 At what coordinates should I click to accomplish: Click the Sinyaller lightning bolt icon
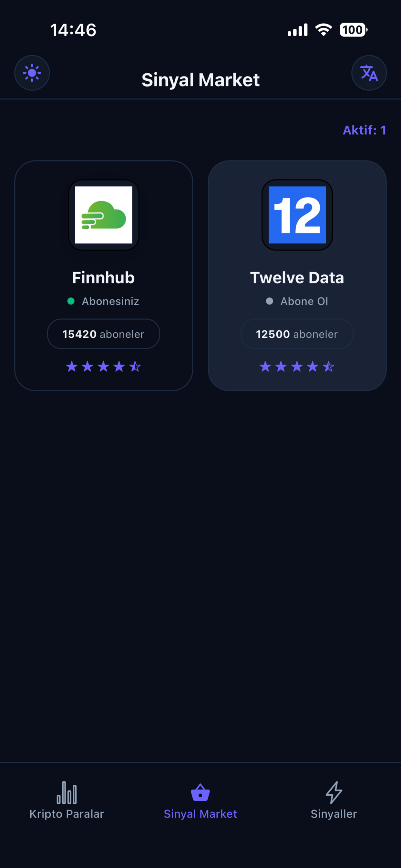coord(334,792)
